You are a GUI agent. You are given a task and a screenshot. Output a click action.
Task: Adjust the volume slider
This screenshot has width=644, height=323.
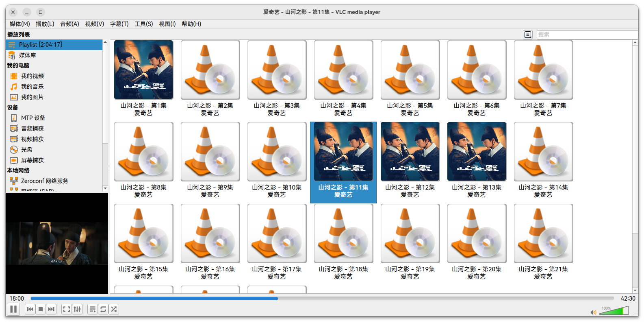[x=614, y=311]
